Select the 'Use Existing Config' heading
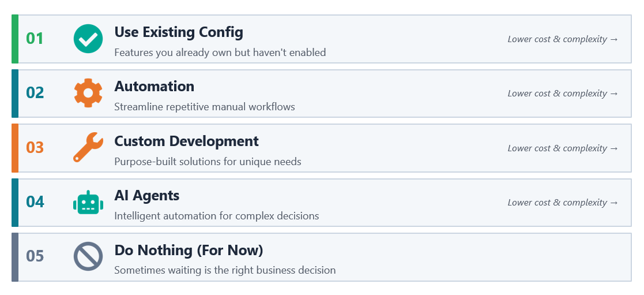 pyautogui.click(x=179, y=32)
